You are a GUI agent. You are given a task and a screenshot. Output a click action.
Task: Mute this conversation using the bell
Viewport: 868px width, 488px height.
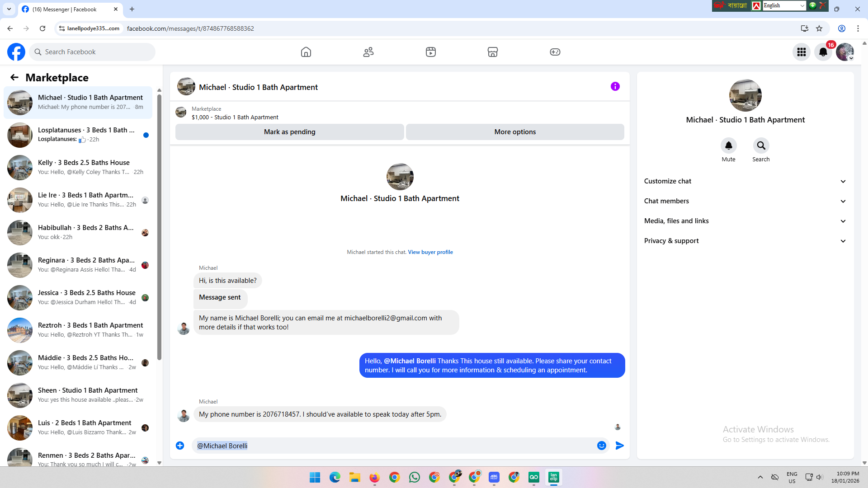point(728,145)
